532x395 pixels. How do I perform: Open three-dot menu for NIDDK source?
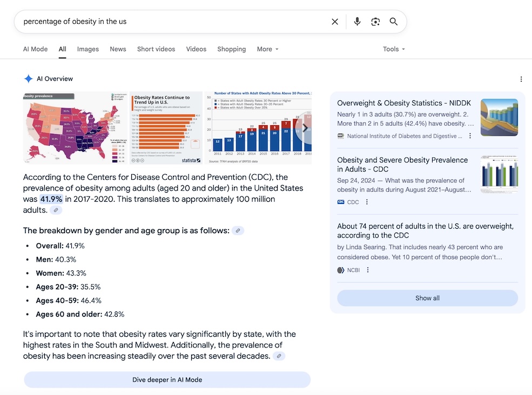pos(470,136)
